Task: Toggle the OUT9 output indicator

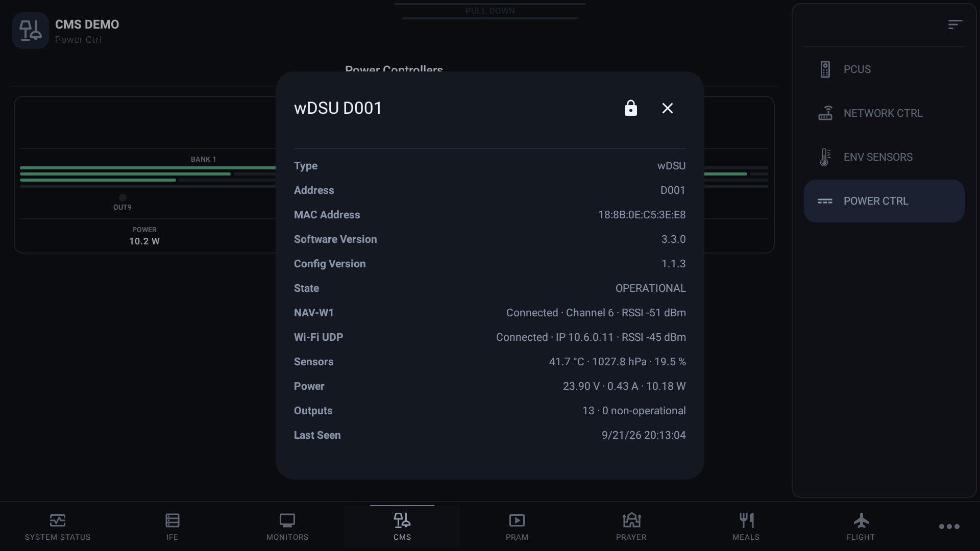Action: (122, 198)
